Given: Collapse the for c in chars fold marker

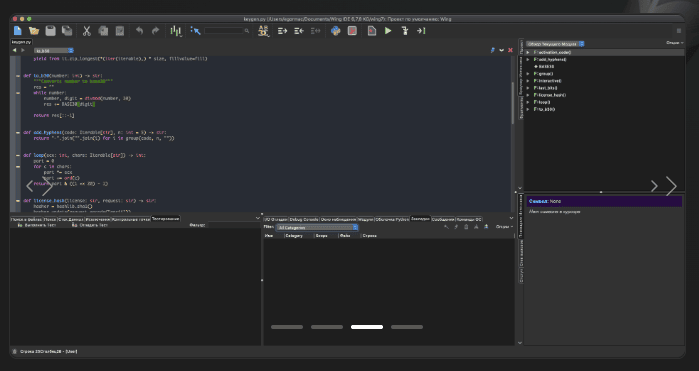Looking at the screenshot, I should pos(18,167).
